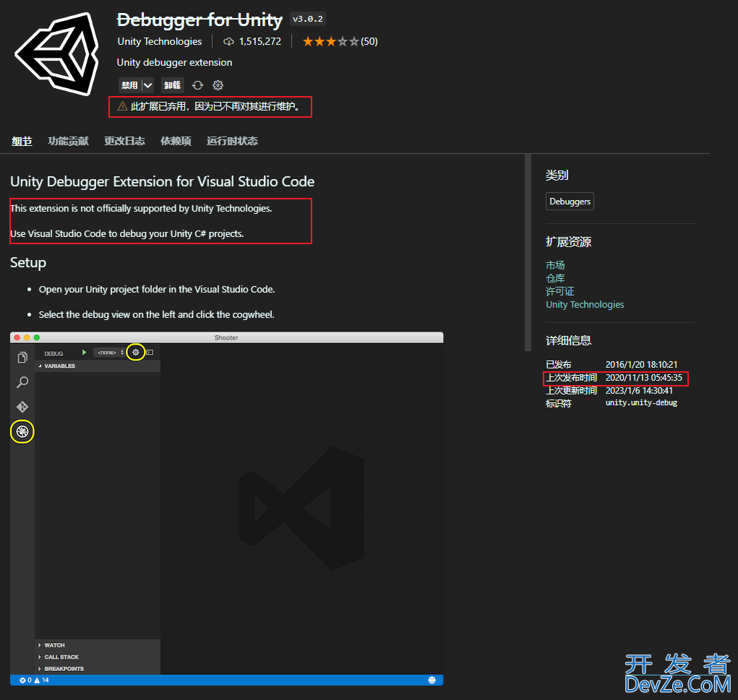
Task: Click the v3.0.2 version badge
Action: click(x=308, y=19)
